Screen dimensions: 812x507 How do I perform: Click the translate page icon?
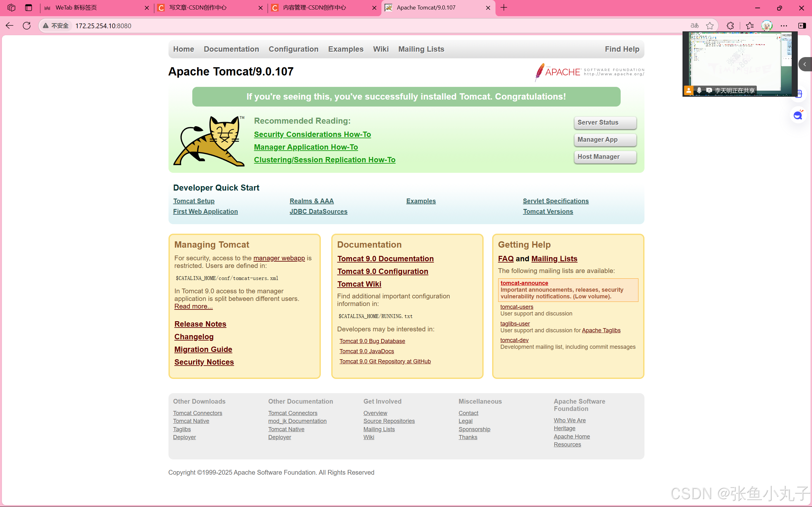tap(695, 26)
